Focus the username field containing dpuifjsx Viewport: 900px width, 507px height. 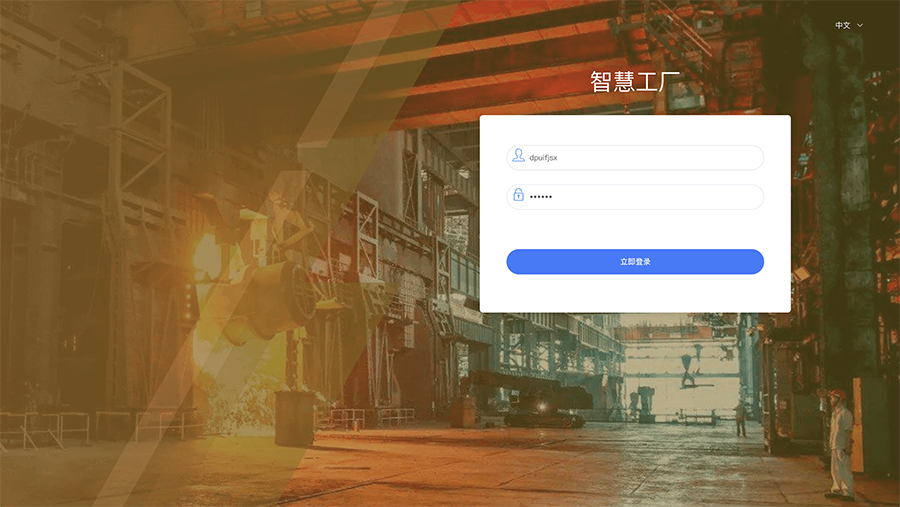pos(635,157)
